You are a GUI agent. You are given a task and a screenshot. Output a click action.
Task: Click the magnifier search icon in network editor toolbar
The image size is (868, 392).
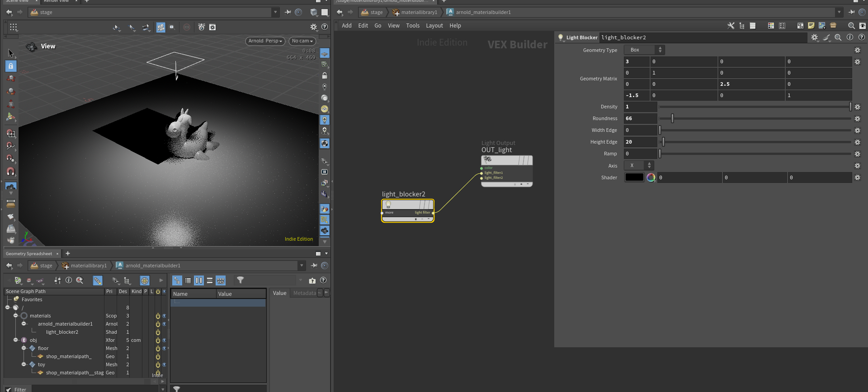851,26
